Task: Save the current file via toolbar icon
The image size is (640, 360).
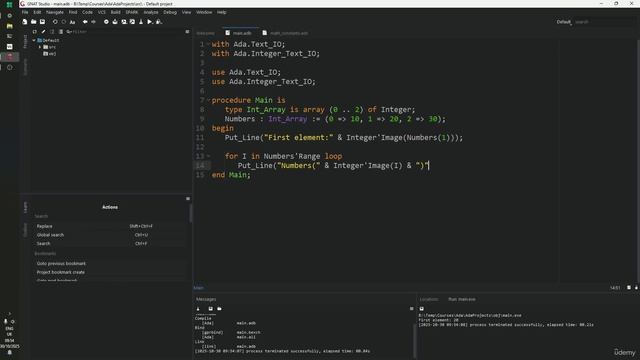Action: pos(42,22)
